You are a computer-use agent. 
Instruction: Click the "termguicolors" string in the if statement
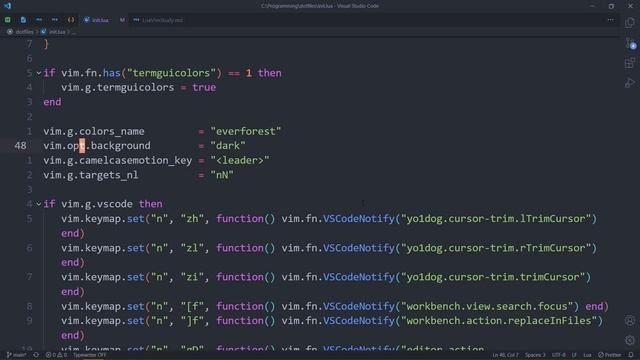[171, 73]
